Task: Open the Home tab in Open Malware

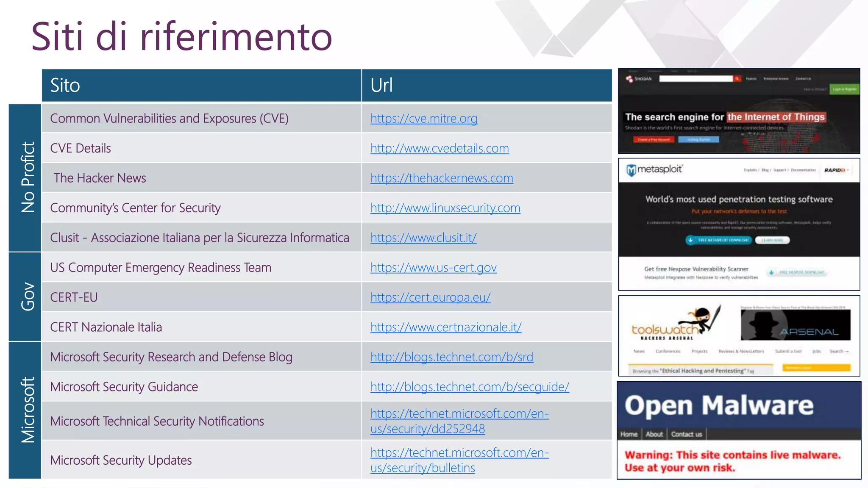Action: coord(629,434)
